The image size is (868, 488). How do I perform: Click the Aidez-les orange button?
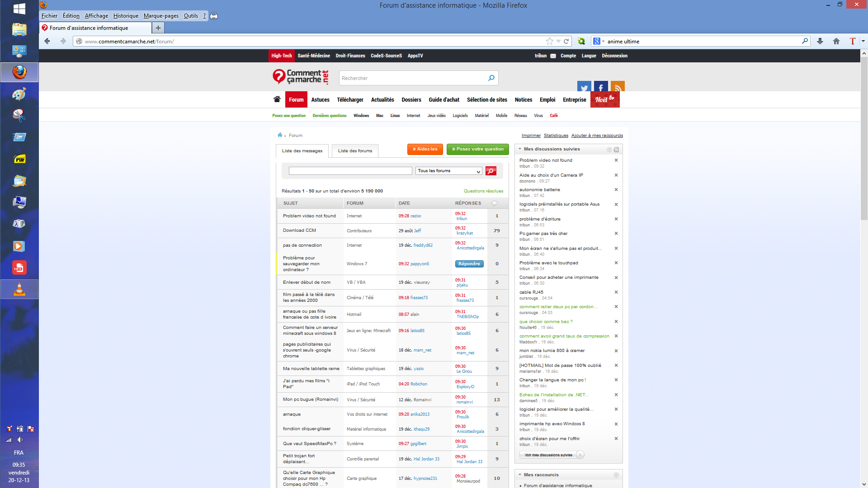tap(425, 149)
